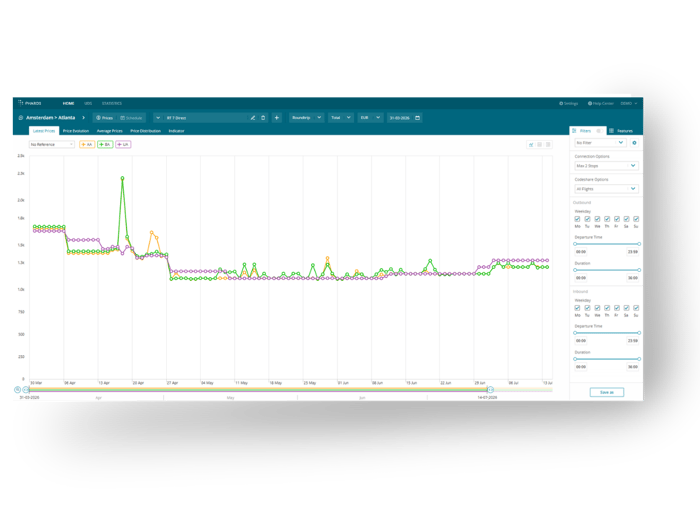The image size is (700, 525).
Task: Click the range slider's left circular handle
Action: (26, 390)
